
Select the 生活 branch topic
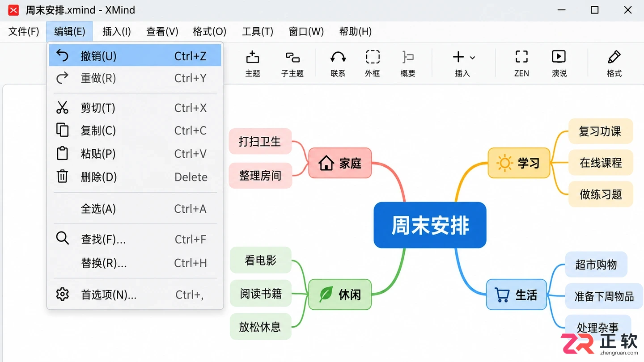pos(517,295)
